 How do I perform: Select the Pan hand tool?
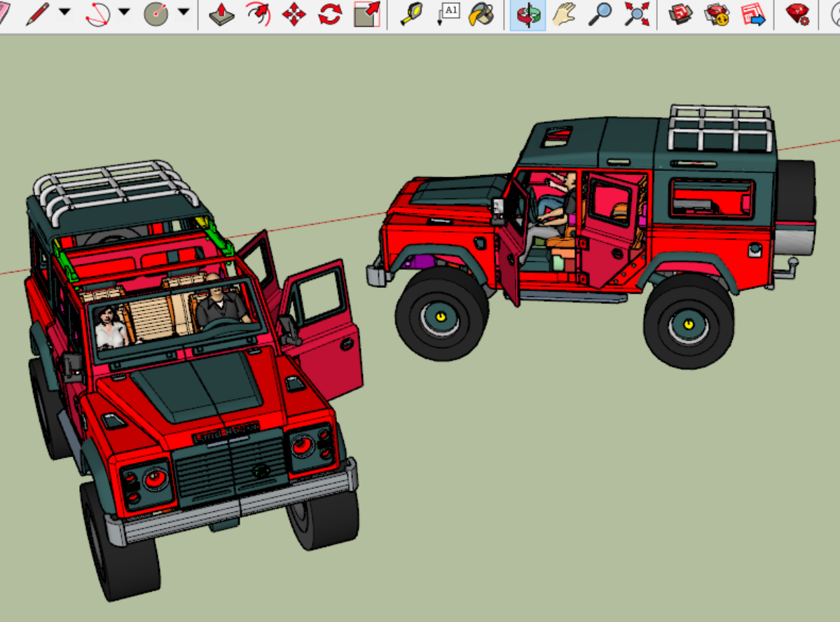563,14
